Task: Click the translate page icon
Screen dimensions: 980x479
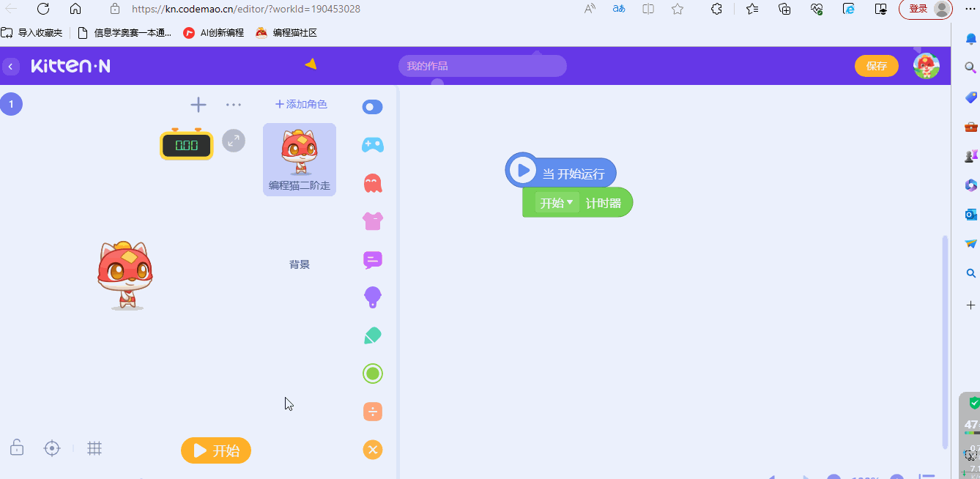Action: coord(619,9)
